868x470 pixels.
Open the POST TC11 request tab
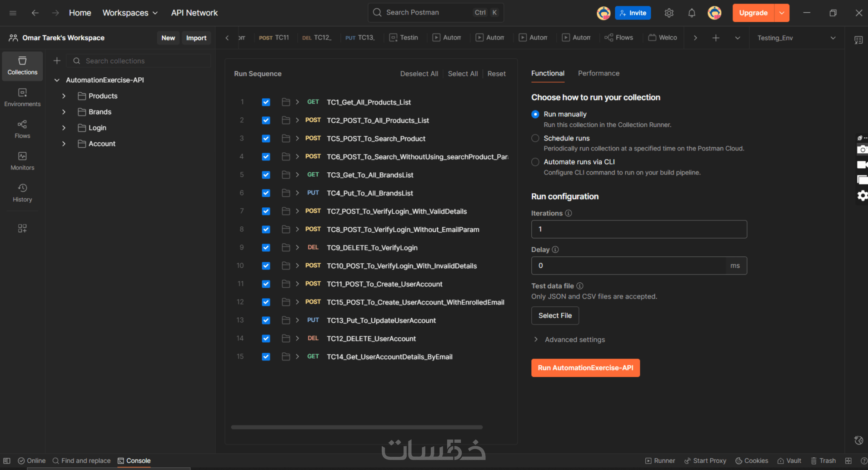pos(274,38)
